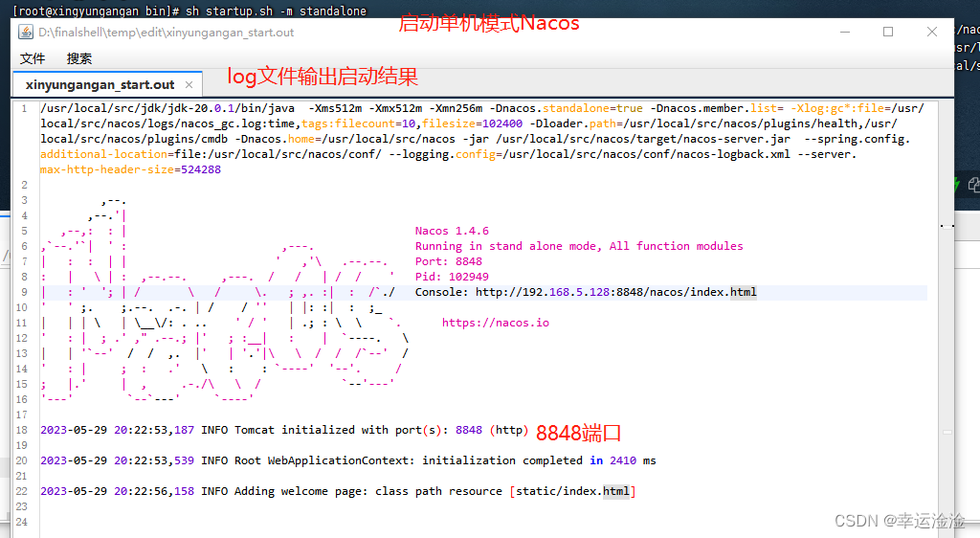Place cursor on the Tomcat initialized log line
This screenshot has height=538, width=980.
pos(287,430)
